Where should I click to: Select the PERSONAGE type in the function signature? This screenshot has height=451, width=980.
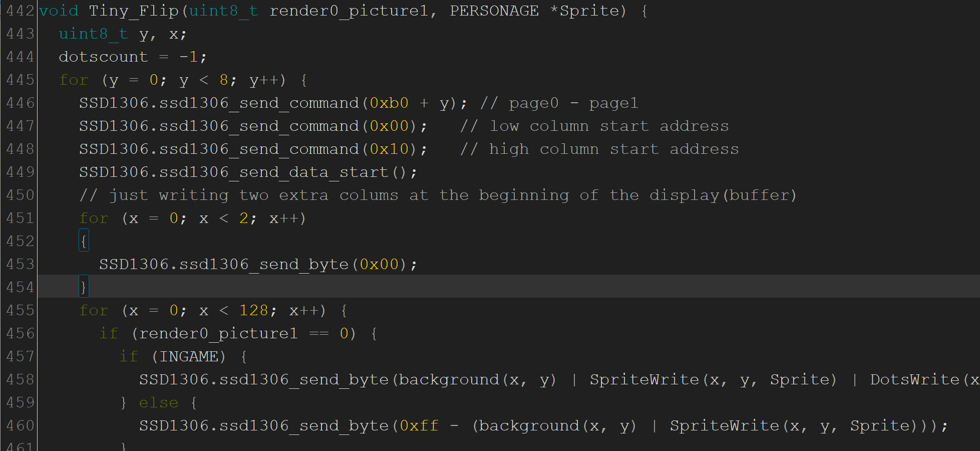493,10
